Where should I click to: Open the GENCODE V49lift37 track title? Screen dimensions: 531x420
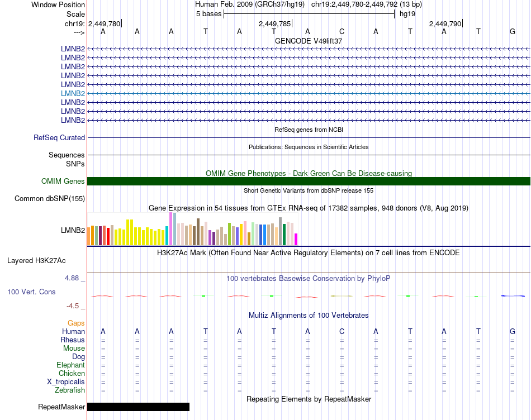coord(309,41)
